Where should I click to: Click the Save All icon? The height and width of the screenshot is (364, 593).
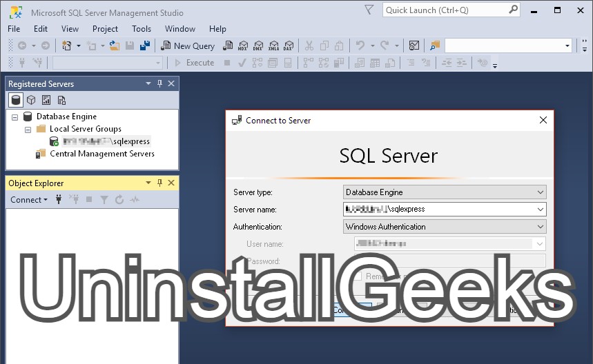point(145,46)
